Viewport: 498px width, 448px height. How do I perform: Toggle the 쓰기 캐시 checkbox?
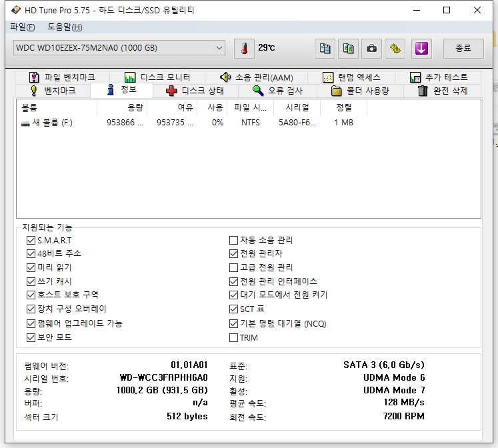31,281
